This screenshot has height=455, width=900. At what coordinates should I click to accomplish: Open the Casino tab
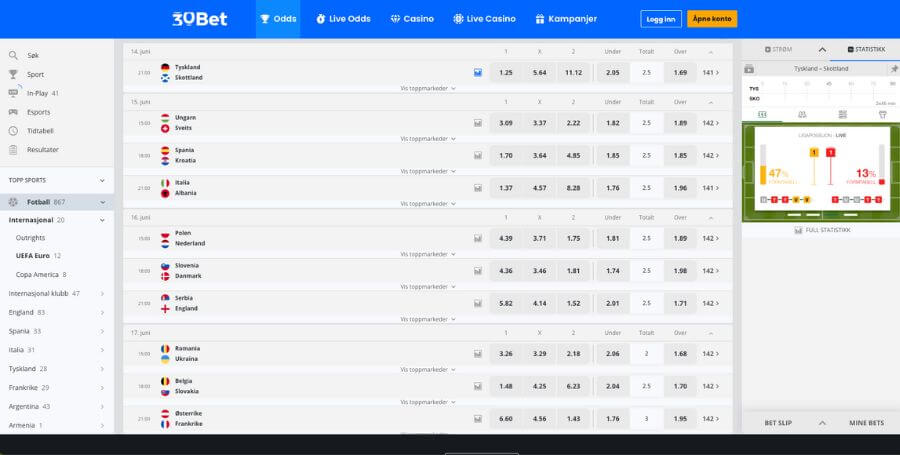click(412, 19)
